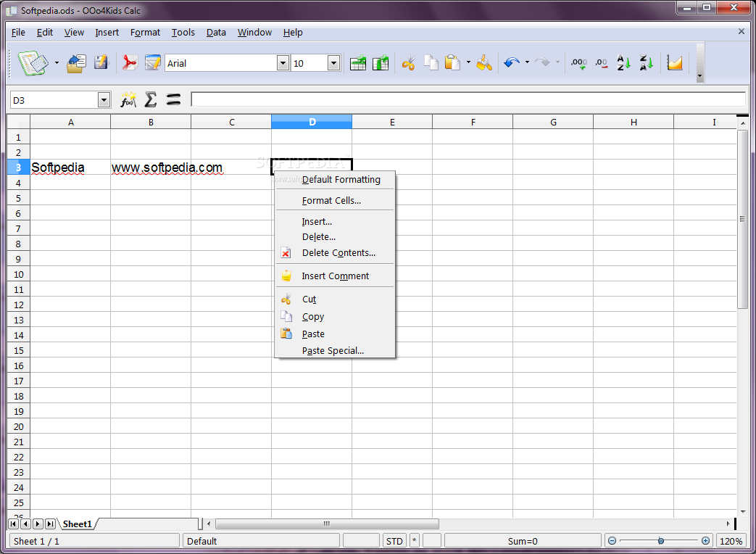This screenshot has height=554, width=756.
Task: Open the Edit menu
Action: (45, 33)
